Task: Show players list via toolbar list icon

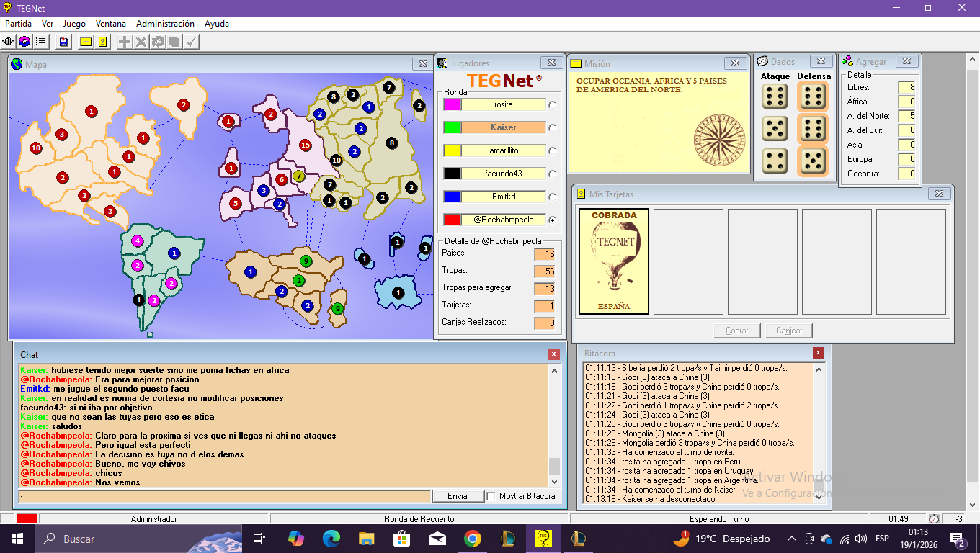Action: pyautogui.click(x=41, y=42)
